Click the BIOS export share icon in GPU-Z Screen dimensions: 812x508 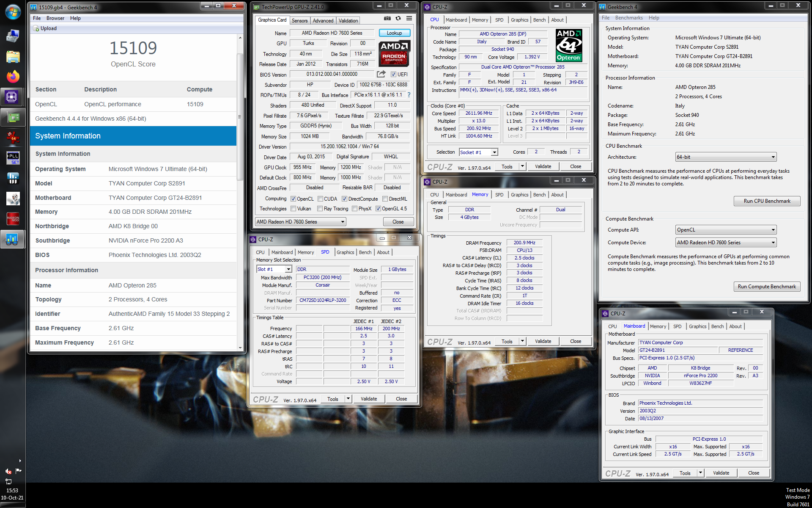(381, 74)
